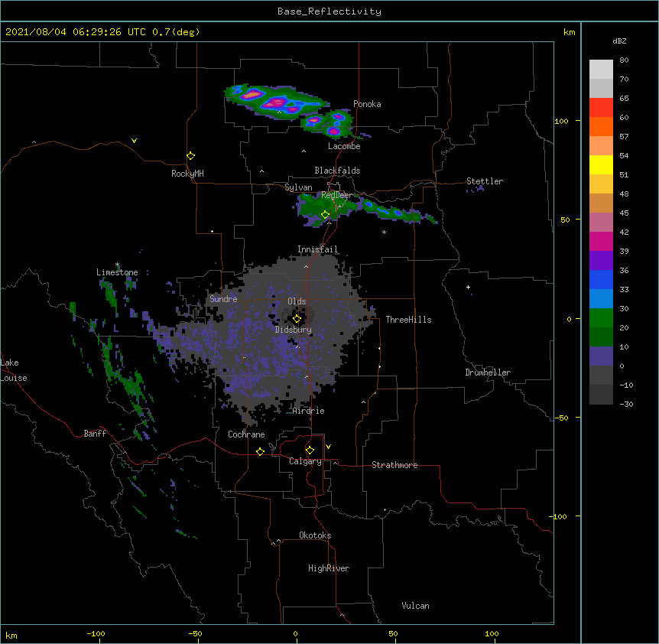Screen dimensions: 659x644
Task: Click the Banff label
Action: pos(95,434)
